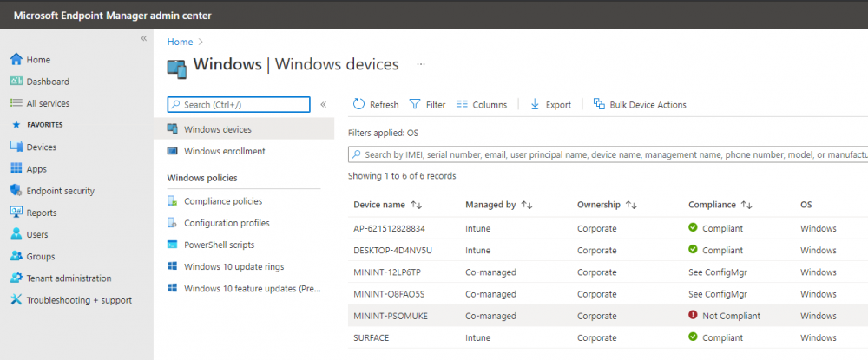Open device MININT-O8FAO5S
Screen dimensions: 868x360
[x=390, y=294]
